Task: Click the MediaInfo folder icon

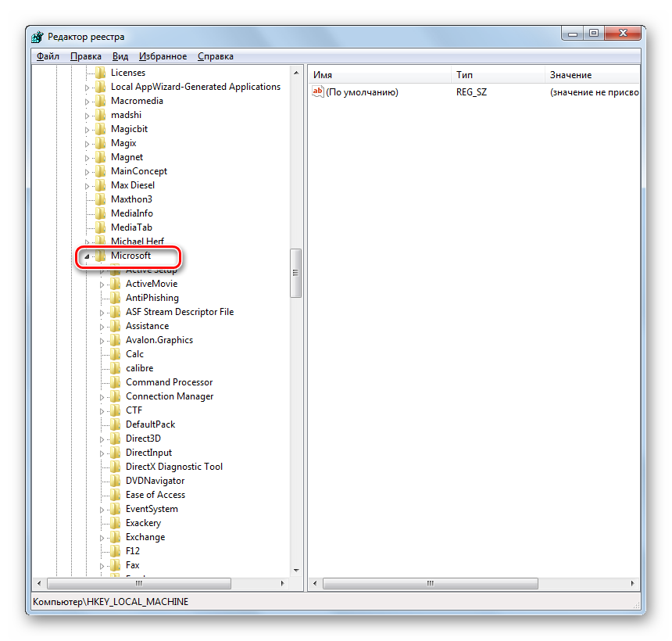Action: click(x=101, y=213)
